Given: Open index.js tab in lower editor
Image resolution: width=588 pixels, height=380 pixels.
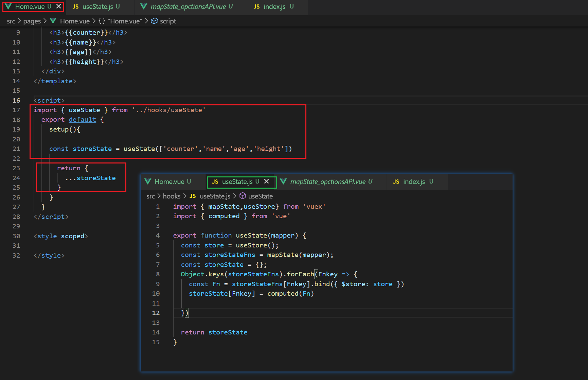Looking at the screenshot, I should pos(414,182).
